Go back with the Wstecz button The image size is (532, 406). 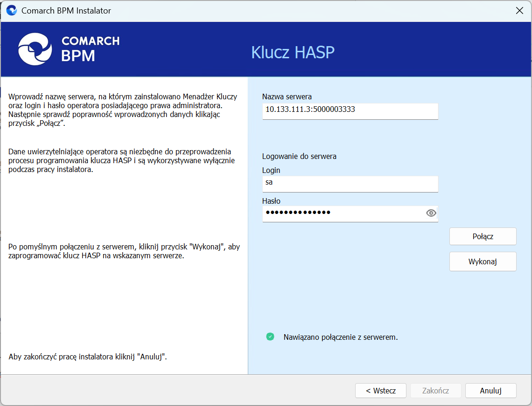pyautogui.click(x=381, y=391)
